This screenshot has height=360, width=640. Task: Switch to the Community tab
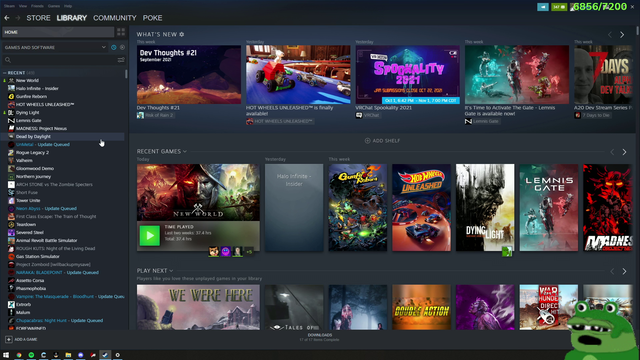point(115,18)
